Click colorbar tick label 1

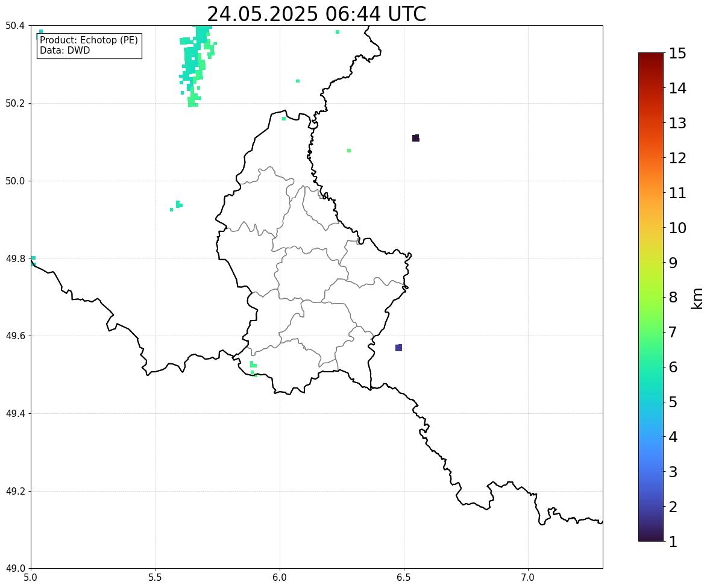pyautogui.click(x=673, y=542)
